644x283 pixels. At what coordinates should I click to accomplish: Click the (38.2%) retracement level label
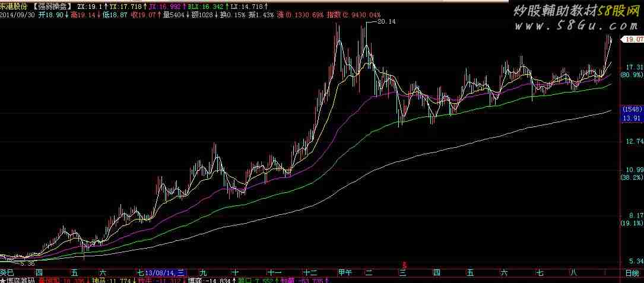tap(632, 177)
